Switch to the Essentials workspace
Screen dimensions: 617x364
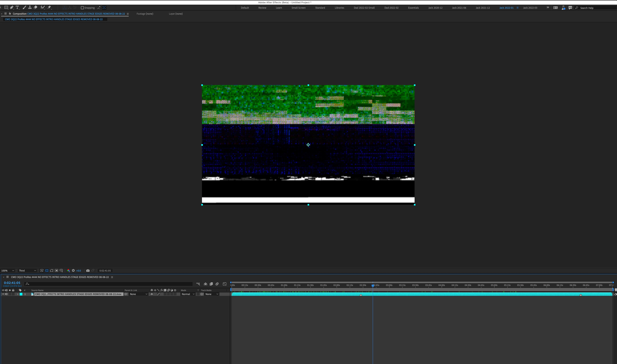point(413,8)
